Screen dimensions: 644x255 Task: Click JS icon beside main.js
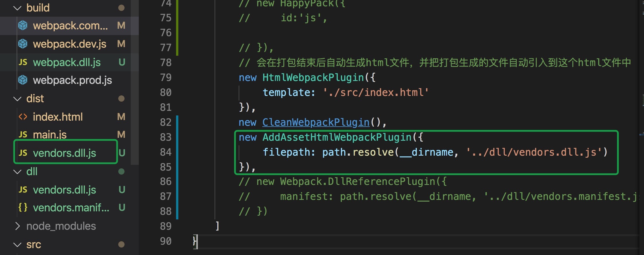pos(23,135)
